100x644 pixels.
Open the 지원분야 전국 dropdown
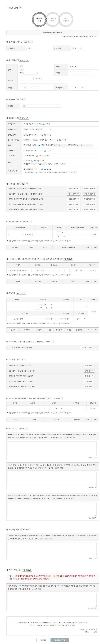coord(29,48)
